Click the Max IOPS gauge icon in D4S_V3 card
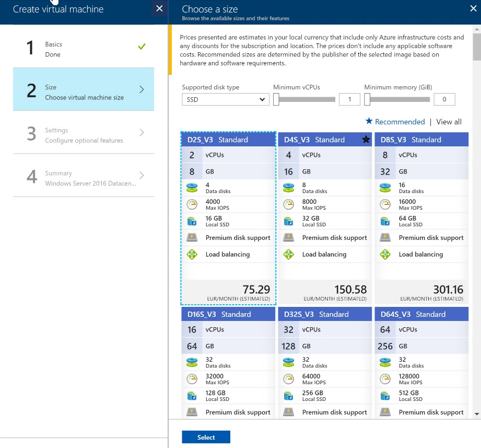Image resolution: width=481 pixels, height=448 pixels. (x=289, y=204)
